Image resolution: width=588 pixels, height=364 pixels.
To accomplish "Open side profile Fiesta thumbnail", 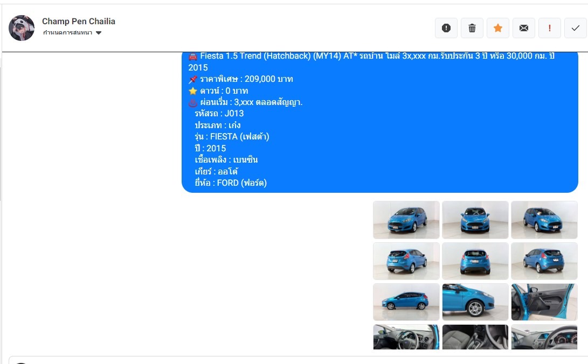I will pos(406,302).
